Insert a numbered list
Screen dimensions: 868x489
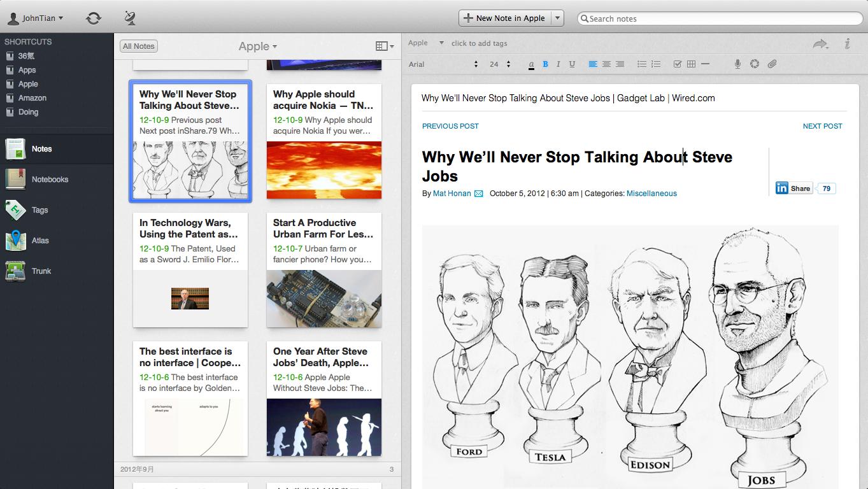656,64
